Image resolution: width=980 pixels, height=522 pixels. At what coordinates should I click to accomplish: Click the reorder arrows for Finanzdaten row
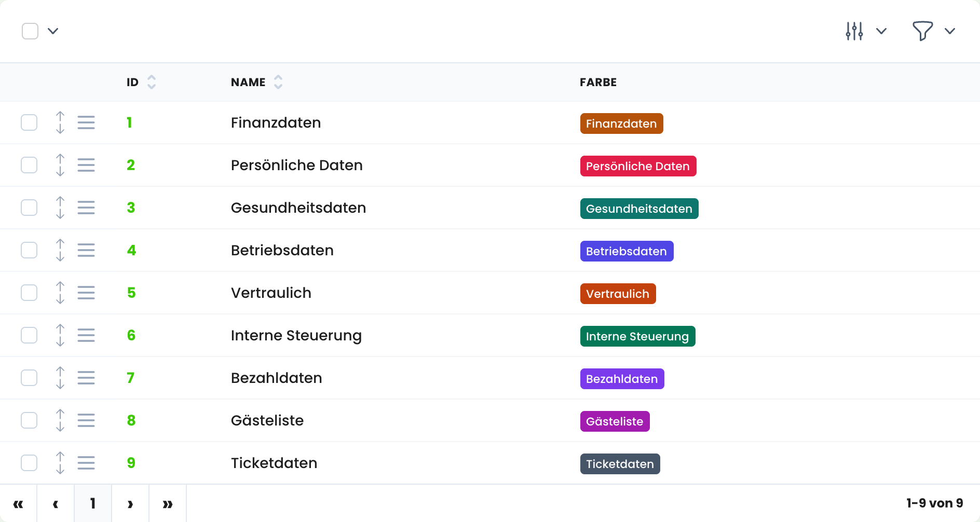click(x=60, y=122)
